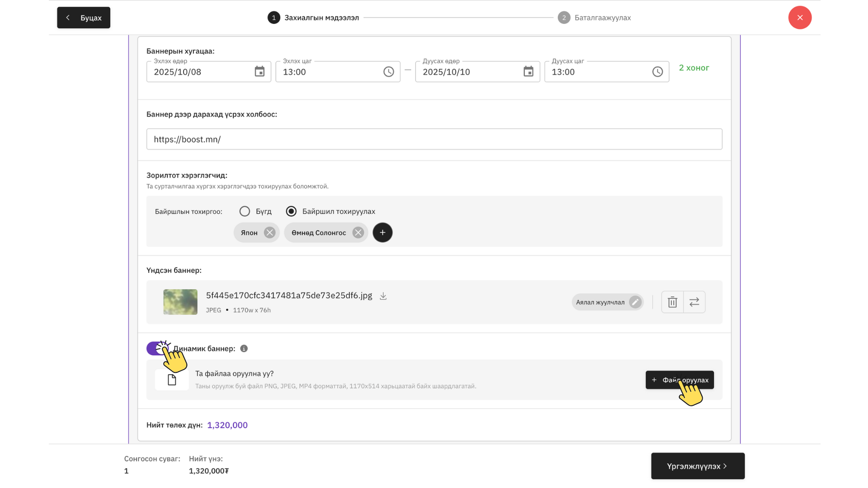Add another location with plus button
The image size is (868, 488).
(x=382, y=233)
